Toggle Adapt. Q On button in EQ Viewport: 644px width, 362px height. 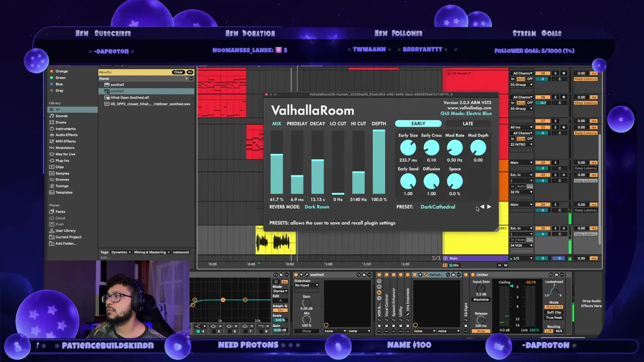tap(280, 310)
